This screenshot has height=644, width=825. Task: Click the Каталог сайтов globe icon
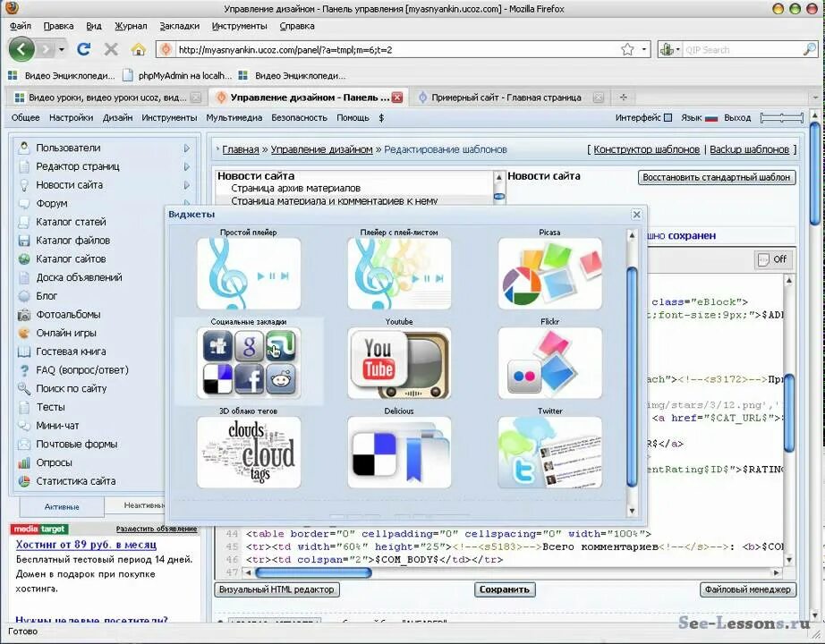[x=23, y=258]
